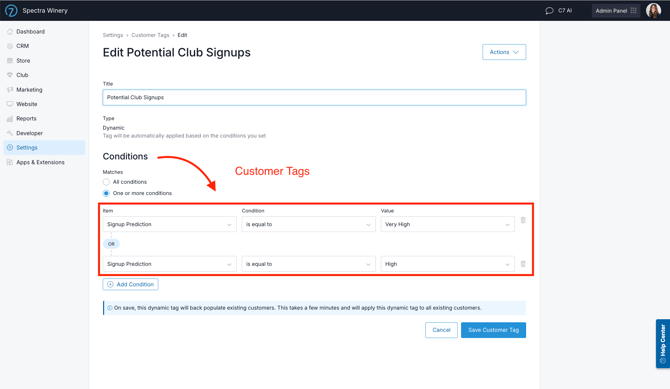The height and width of the screenshot is (389, 670).
Task: Click the Store icon in sidebar
Action: coord(10,61)
